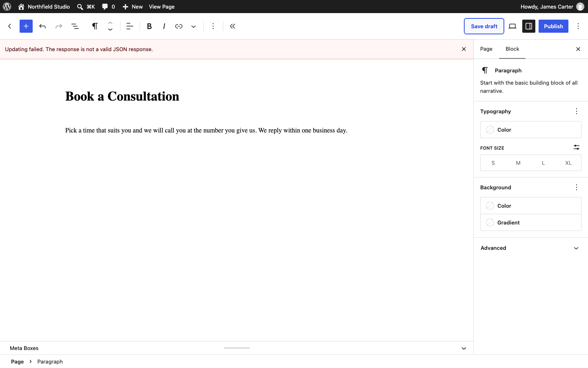The height and width of the screenshot is (368, 588).
Task: Select font size M
Action: pos(518,163)
